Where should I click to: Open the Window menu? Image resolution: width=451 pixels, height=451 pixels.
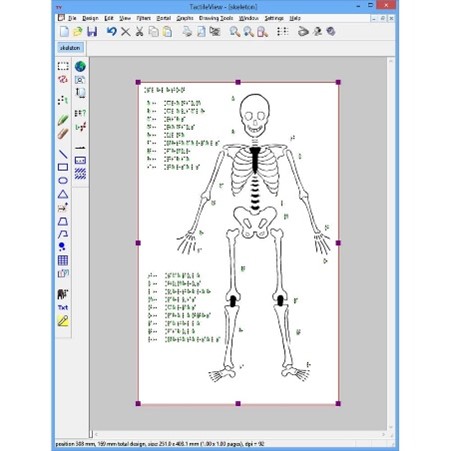[x=249, y=18]
